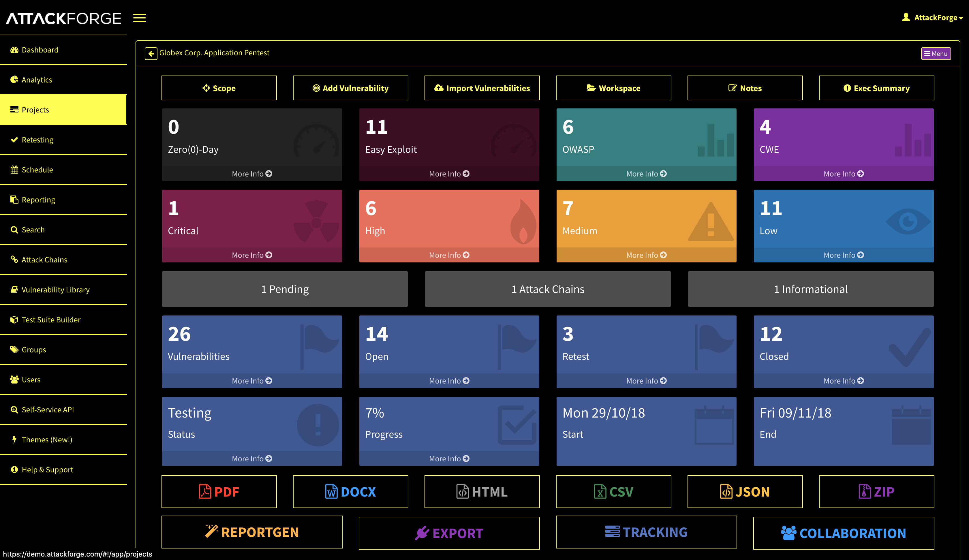Click the Self-Service API icon
Screen dimensions: 969x560
click(x=14, y=409)
